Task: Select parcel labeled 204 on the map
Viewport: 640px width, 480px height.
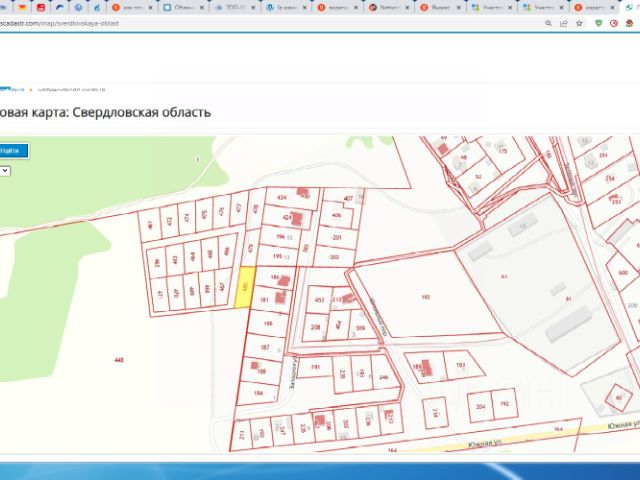Action: [480, 406]
